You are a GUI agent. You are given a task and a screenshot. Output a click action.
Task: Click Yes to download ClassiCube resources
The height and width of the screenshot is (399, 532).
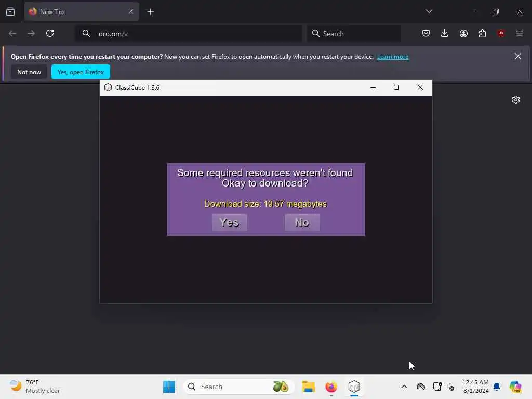tap(229, 222)
